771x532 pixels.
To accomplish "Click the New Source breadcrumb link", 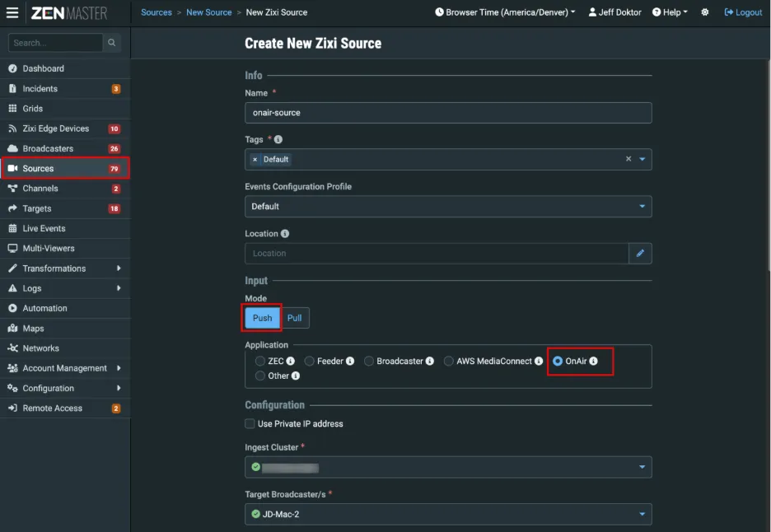I will (x=209, y=12).
